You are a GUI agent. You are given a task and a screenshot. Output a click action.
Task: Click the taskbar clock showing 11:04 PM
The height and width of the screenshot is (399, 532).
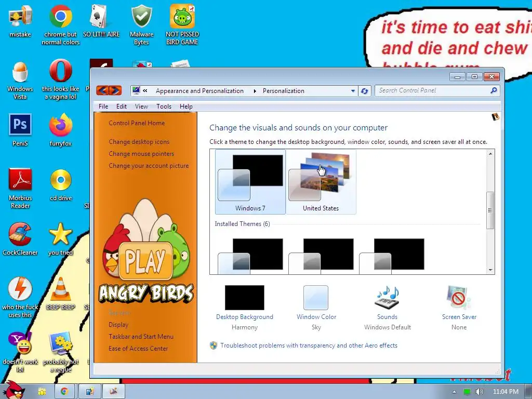pos(506,392)
